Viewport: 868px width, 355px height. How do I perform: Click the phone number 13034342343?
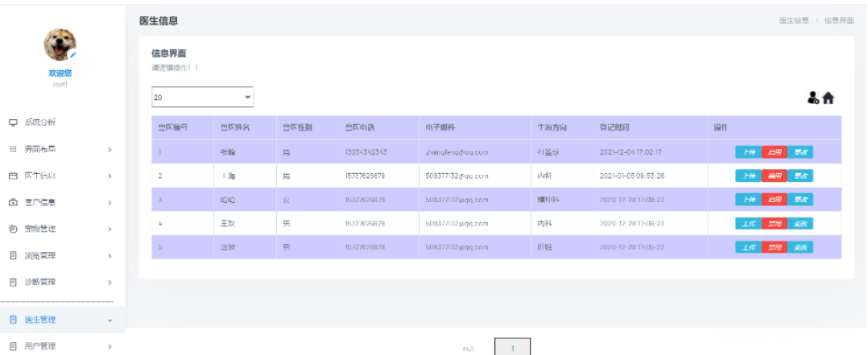point(366,152)
